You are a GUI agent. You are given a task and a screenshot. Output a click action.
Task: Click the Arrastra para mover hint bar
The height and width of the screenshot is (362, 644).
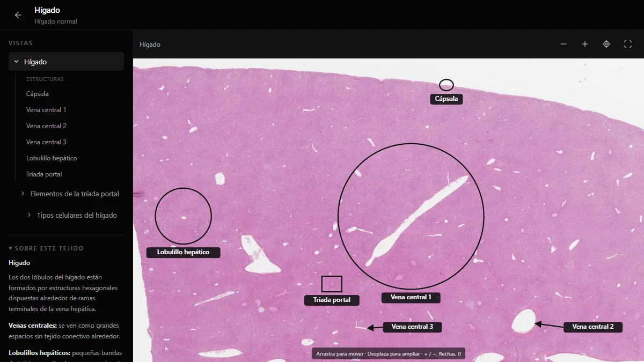[389, 354]
